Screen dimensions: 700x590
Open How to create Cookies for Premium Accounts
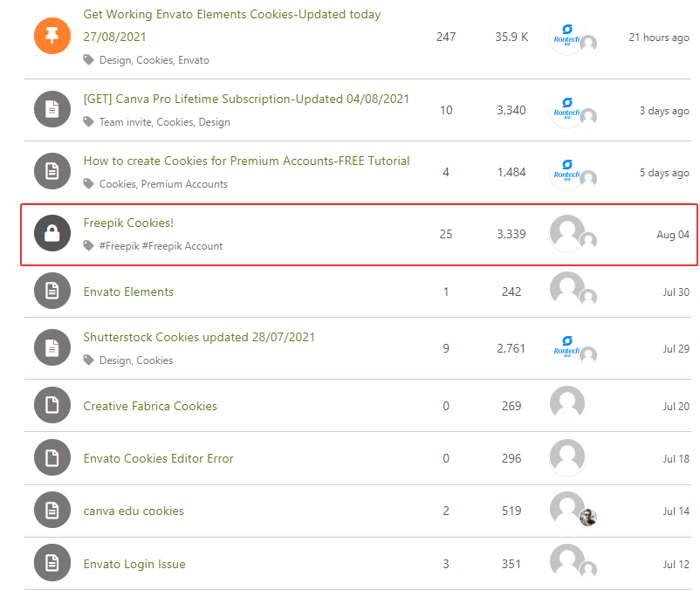[246, 161]
